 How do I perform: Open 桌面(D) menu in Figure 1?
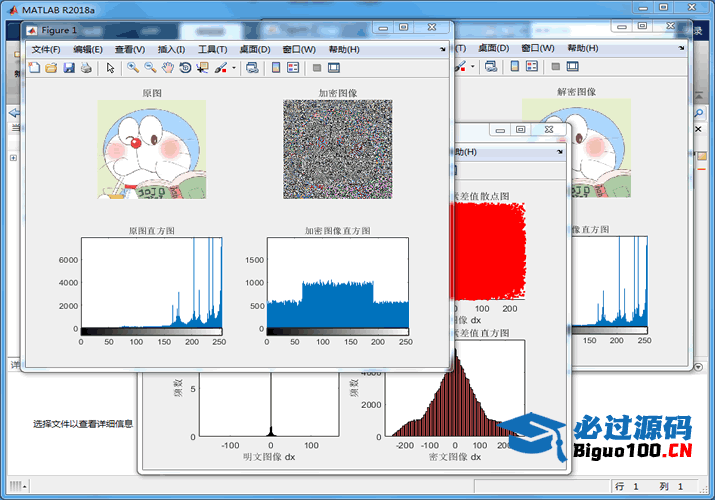(x=255, y=49)
